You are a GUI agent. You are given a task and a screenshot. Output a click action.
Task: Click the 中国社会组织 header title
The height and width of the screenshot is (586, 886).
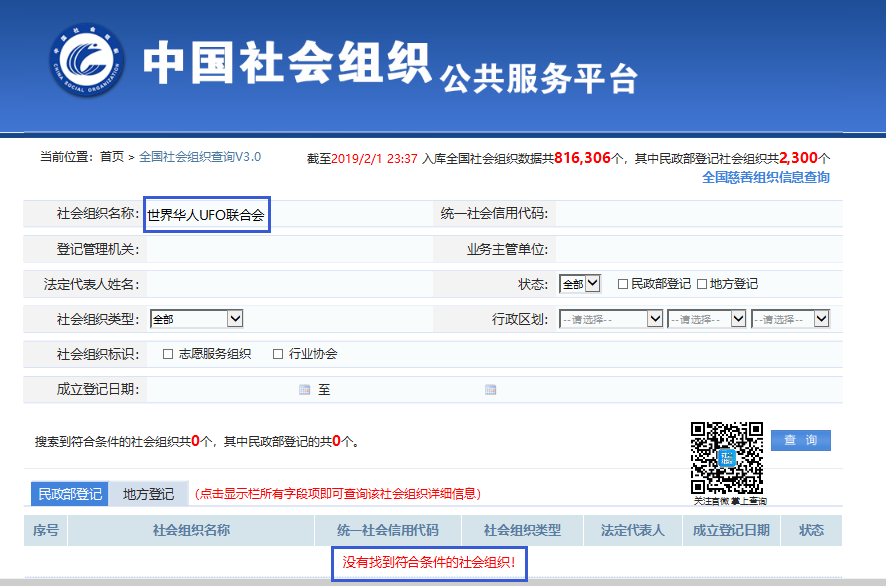pyautogui.click(x=287, y=62)
